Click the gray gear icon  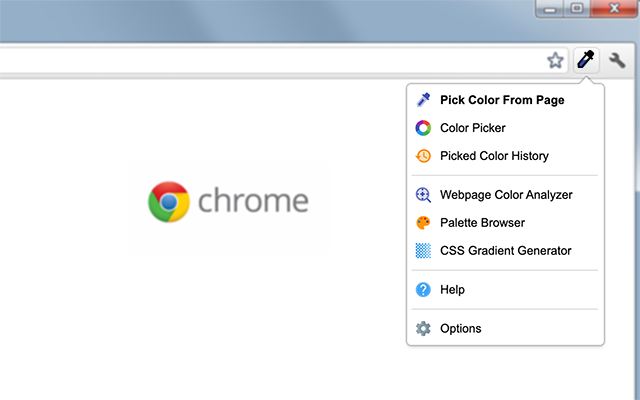pyautogui.click(x=423, y=328)
